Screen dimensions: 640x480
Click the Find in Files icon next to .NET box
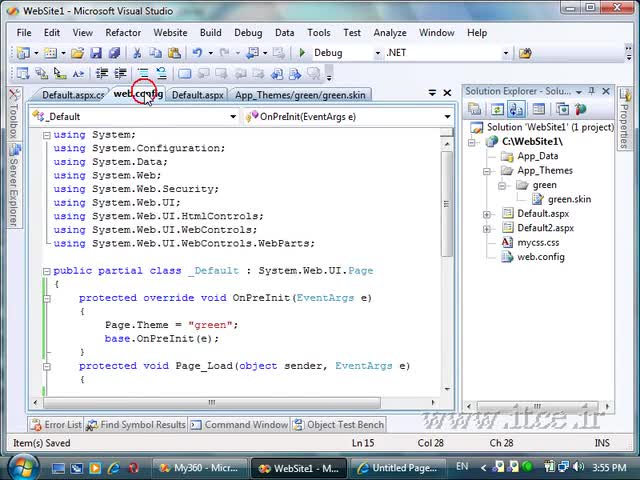point(525,53)
